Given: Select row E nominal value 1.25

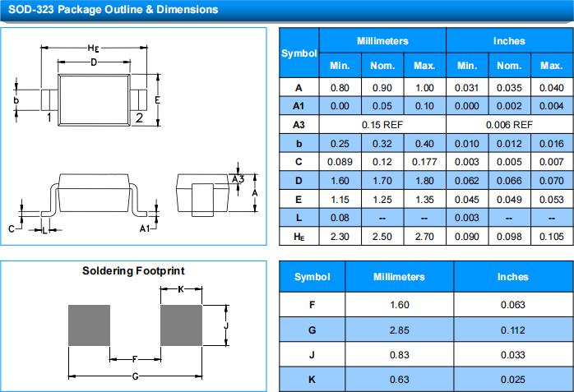Looking at the screenshot, I should [x=382, y=200].
